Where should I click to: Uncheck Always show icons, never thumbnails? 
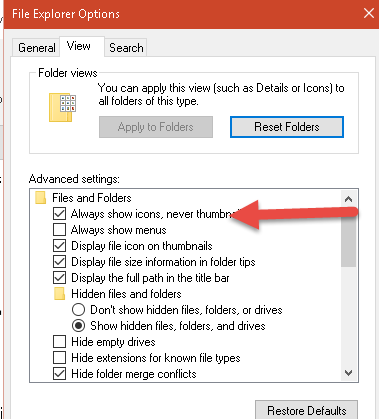59,214
